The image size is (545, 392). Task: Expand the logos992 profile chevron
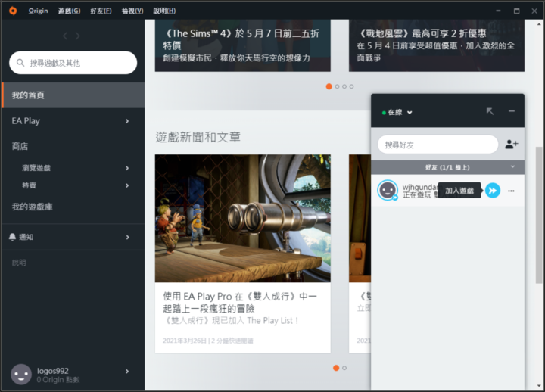[x=127, y=371]
